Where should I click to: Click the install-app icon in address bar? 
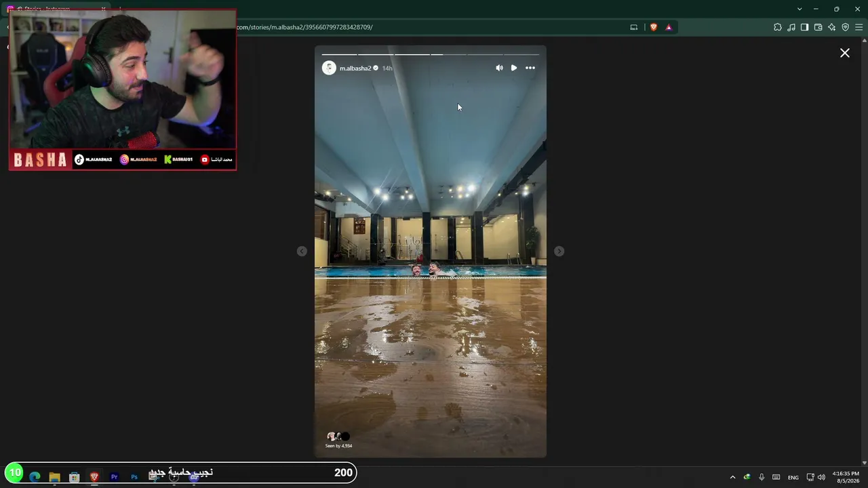pyautogui.click(x=634, y=27)
